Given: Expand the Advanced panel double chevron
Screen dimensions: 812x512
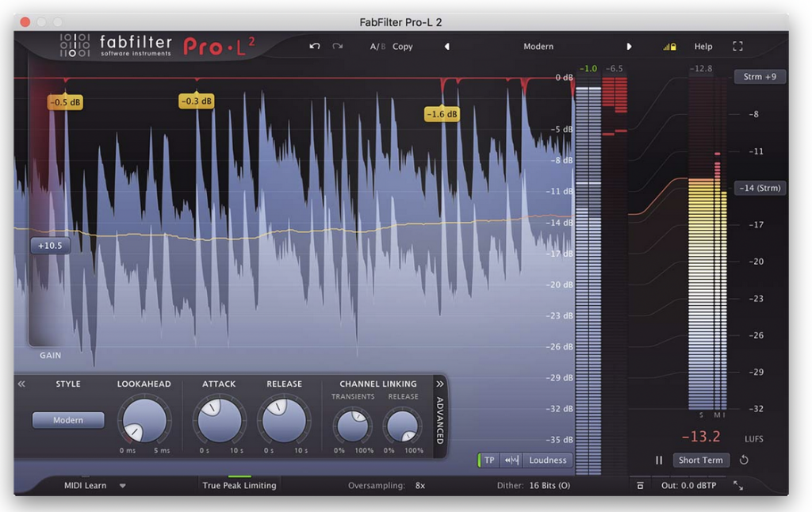Looking at the screenshot, I should pyautogui.click(x=439, y=384).
